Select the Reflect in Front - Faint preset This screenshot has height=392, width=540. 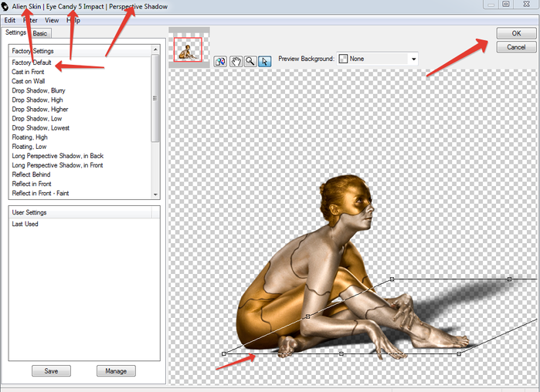40,193
